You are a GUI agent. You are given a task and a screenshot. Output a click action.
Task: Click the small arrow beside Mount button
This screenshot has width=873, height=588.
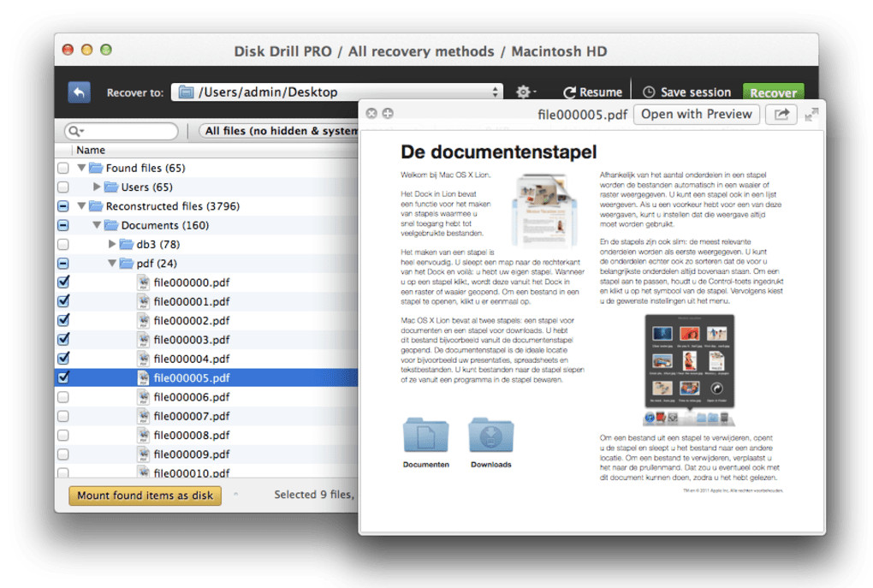click(x=236, y=494)
